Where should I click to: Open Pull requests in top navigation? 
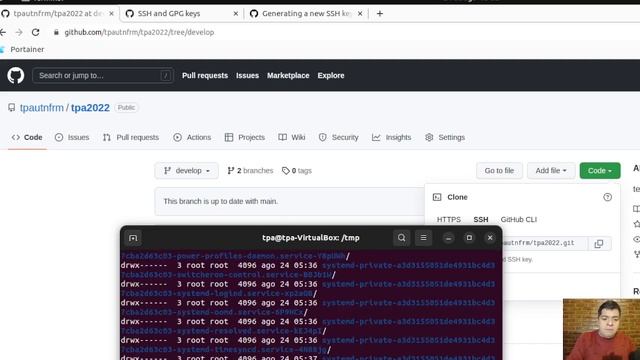[205, 76]
